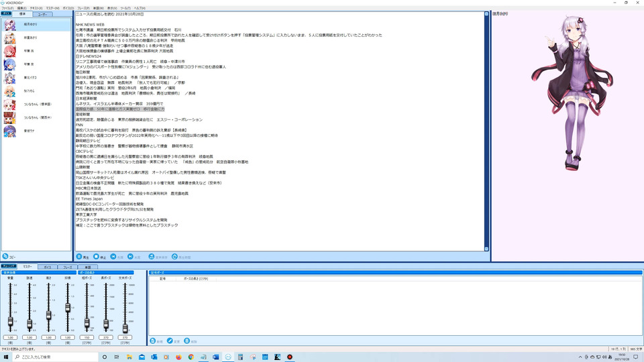Add a new symbol pause with 新規
Image resolution: width=644 pixels, height=362 pixels.
click(156, 341)
